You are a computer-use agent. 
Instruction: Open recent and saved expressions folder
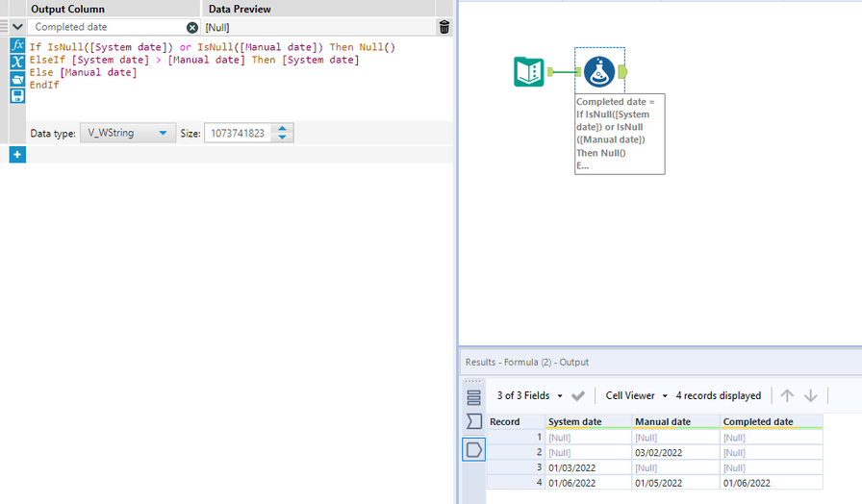(x=17, y=79)
